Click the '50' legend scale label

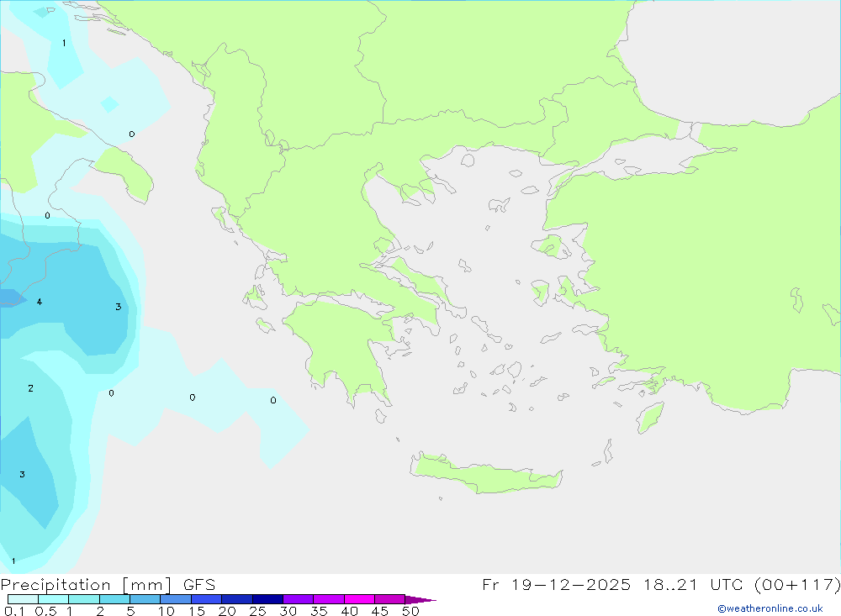coord(410,611)
